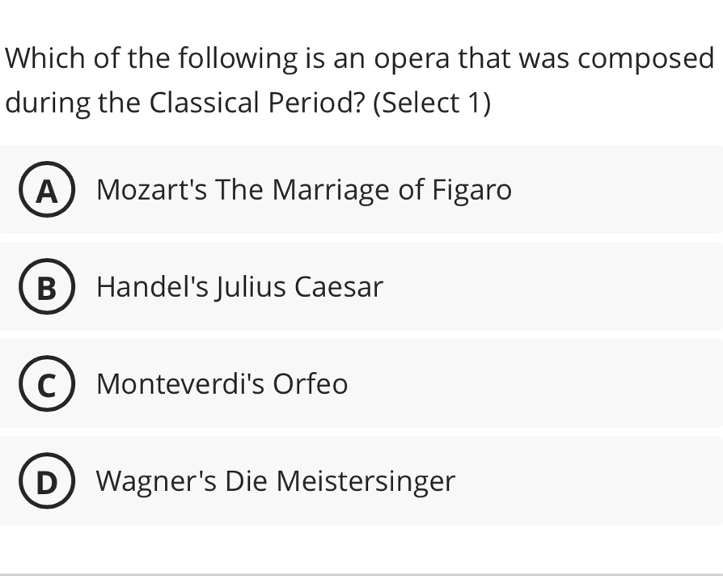The width and height of the screenshot is (723, 588).
Task: Select option C's radio circle
Action: [46, 383]
